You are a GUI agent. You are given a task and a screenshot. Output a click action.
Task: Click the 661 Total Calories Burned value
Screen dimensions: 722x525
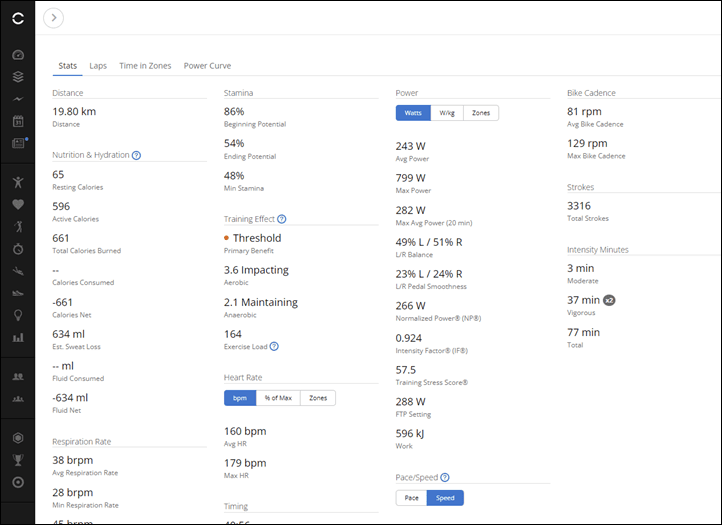tap(61, 238)
